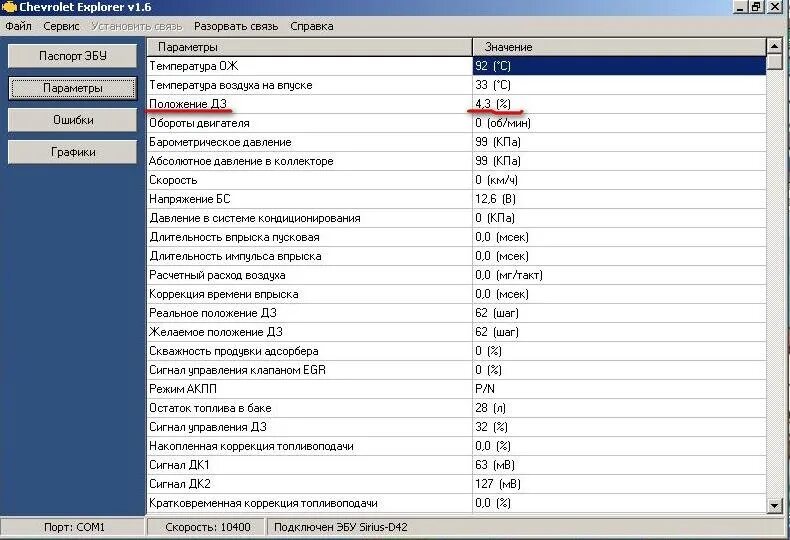
Task: Click the Порт: COM1 status field
Action: tap(74, 527)
